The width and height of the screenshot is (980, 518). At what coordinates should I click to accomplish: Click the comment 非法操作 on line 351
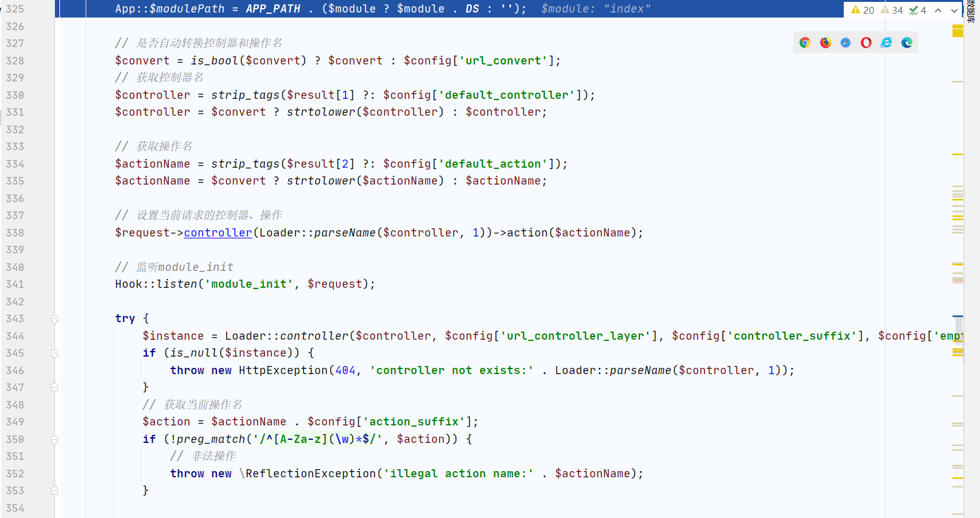pos(203,456)
